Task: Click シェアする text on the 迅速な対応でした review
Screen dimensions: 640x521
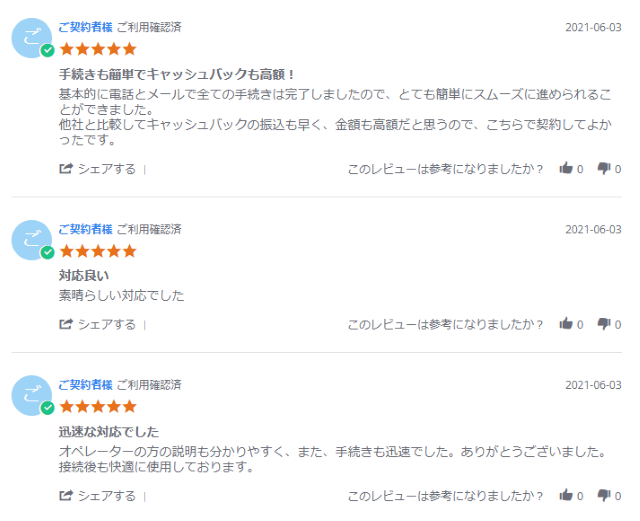Action: (x=107, y=496)
